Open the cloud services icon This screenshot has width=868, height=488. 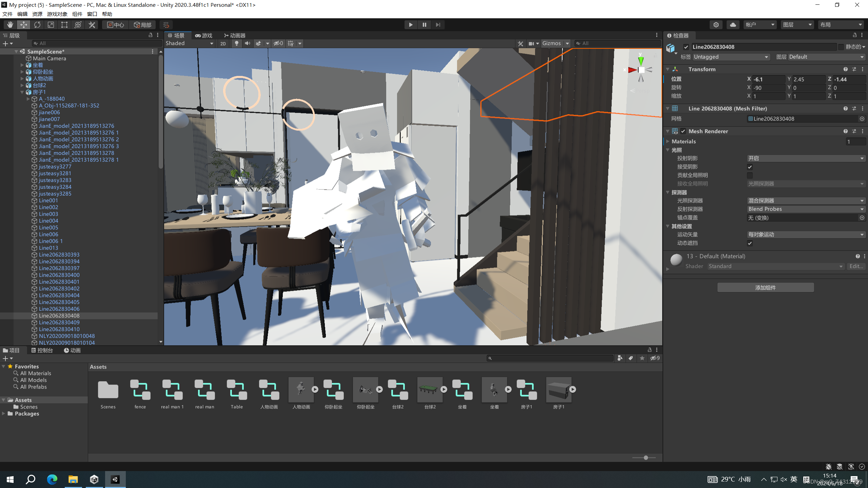point(733,25)
